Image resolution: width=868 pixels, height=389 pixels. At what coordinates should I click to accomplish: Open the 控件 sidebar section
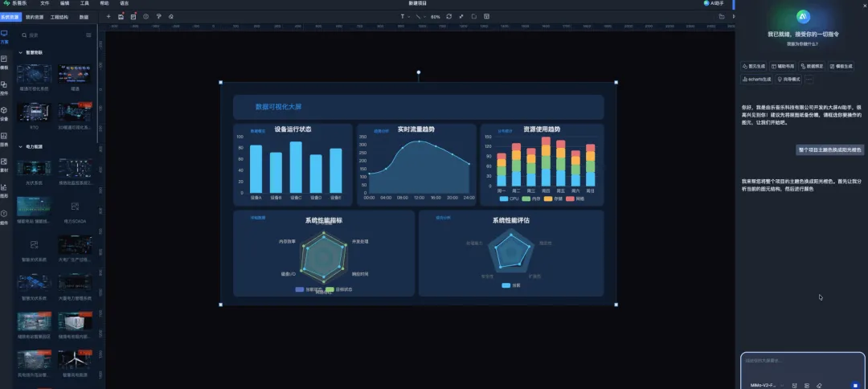coord(5,88)
